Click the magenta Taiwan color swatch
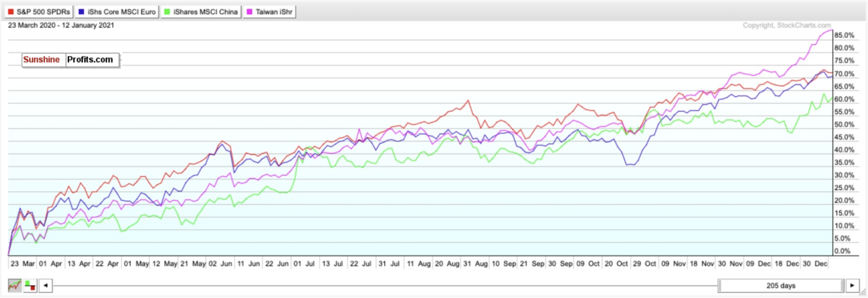This screenshot has width=868, height=298. tap(249, 12)
